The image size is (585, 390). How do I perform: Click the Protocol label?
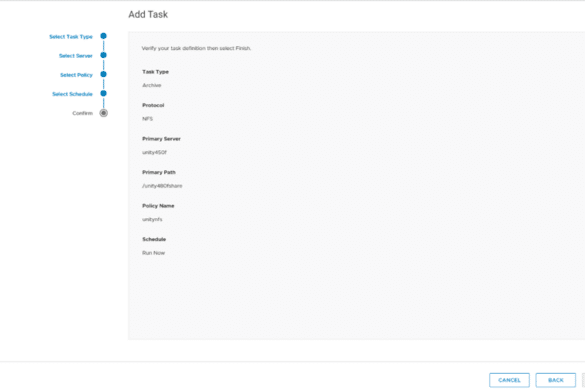153,105
